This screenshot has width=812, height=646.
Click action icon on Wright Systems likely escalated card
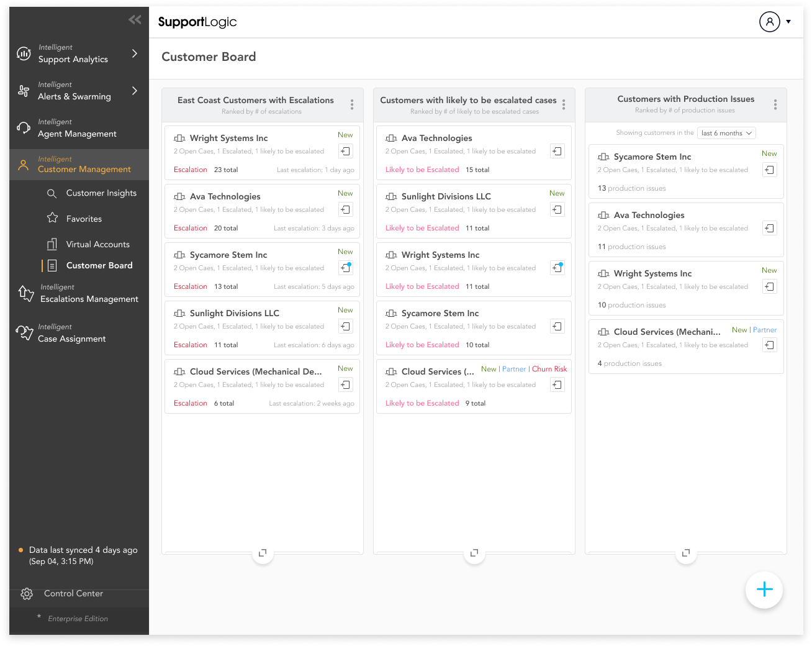tap(557, 268)
